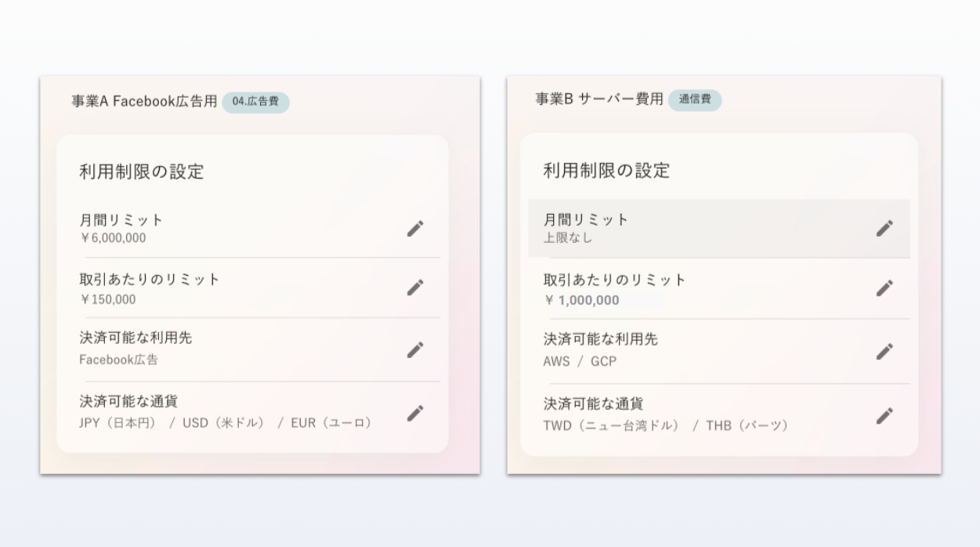Viewport: 980px width, 547px height.
Task: Open the 事業B サーバー費用 card title
Action: (x=600, y=100)
